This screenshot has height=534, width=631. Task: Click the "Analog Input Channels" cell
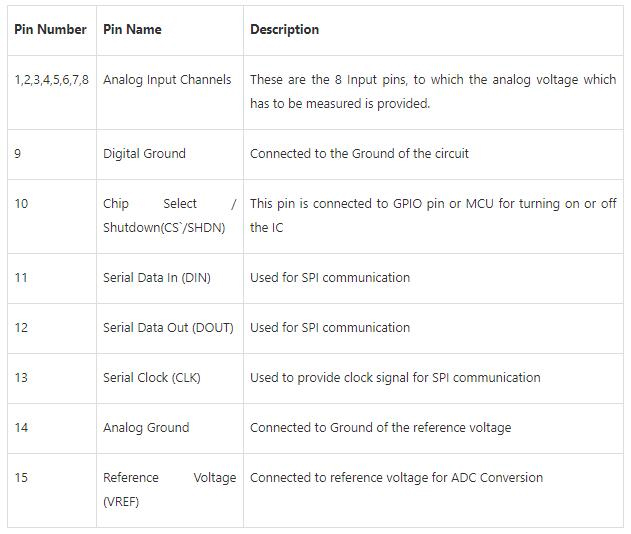(x=167, y=79)
